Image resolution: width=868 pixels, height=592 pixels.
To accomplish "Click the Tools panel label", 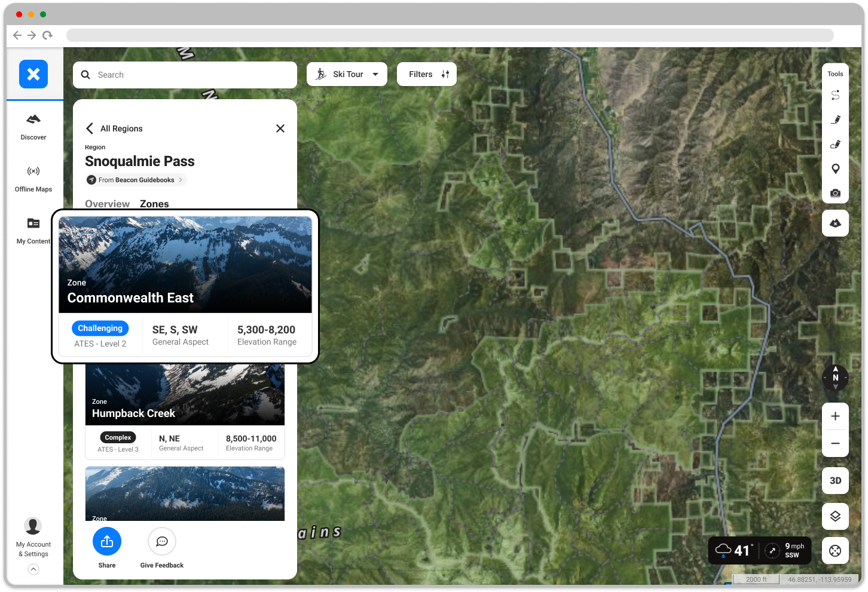I will coord(836,74).
